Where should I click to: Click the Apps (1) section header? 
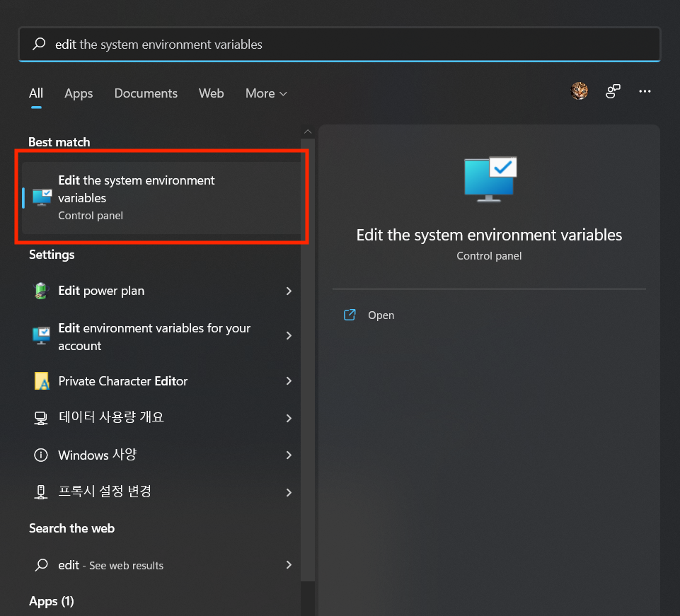[x=51, y=601]
